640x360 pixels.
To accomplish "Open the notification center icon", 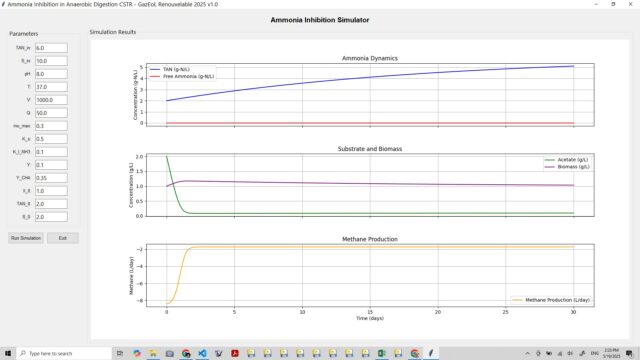I will pyautogui.click(x=630, y=353).
